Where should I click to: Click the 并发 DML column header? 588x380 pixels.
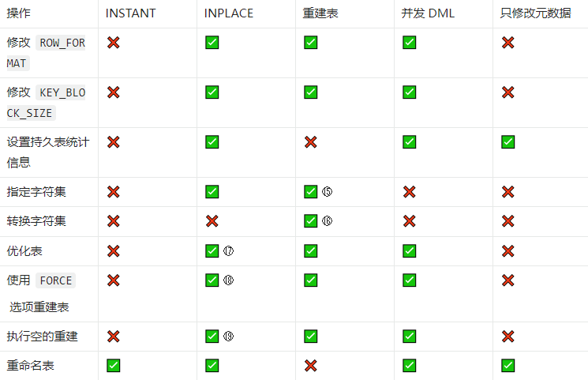[428, 13]
